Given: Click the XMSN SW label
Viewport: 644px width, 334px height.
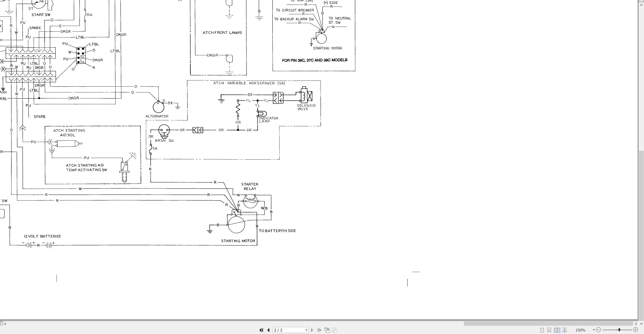Looking at the screenshot, I should pos(164,141).
